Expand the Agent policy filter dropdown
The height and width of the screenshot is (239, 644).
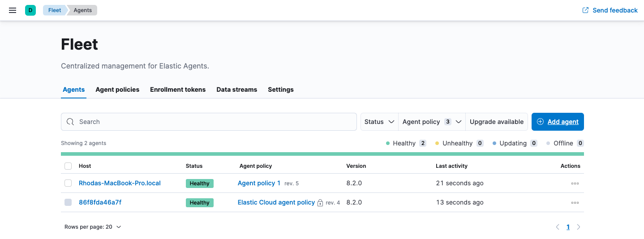click(432, 122)
